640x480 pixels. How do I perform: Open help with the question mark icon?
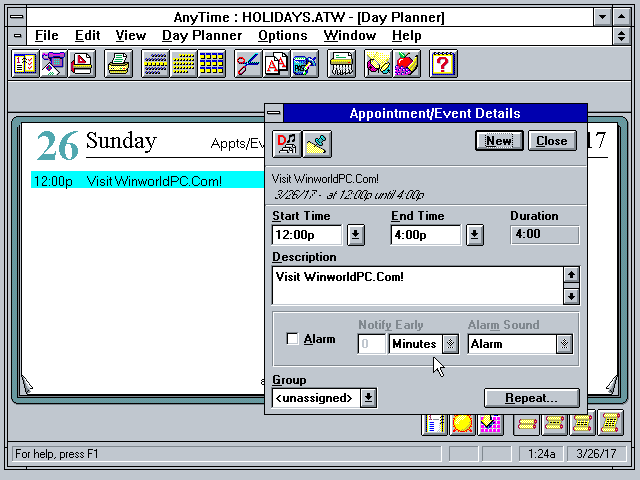point(443,64)
